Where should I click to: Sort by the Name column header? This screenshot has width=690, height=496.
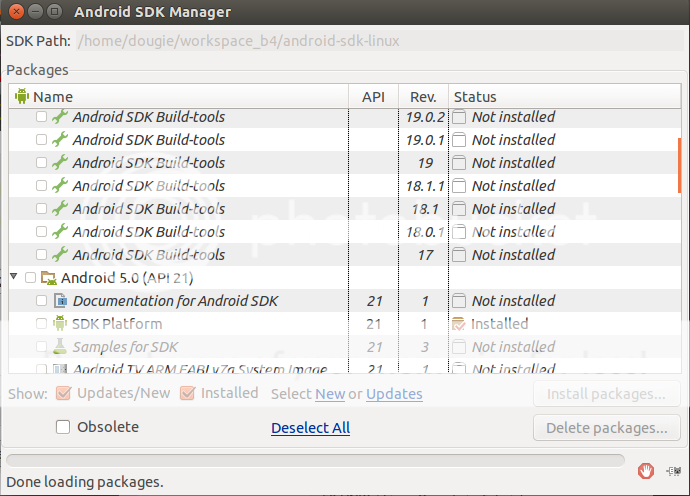pos(179,96)
